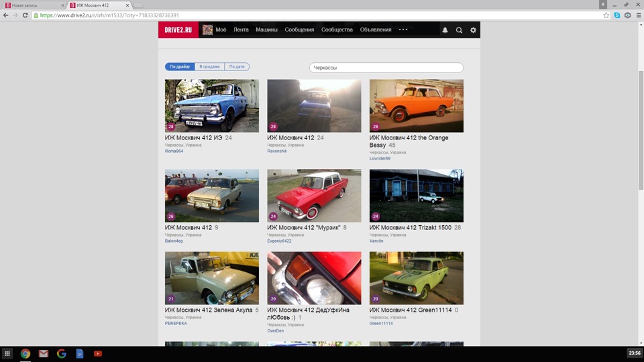Screen dimensions: 644x362
Task: Select the 'По драйву' sort toggle
Action: pyautogui.click(x=180, y=66)
